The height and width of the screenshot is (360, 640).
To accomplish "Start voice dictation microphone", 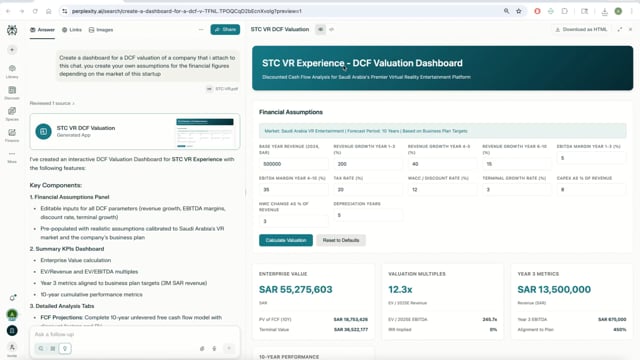I will (214, 348).
